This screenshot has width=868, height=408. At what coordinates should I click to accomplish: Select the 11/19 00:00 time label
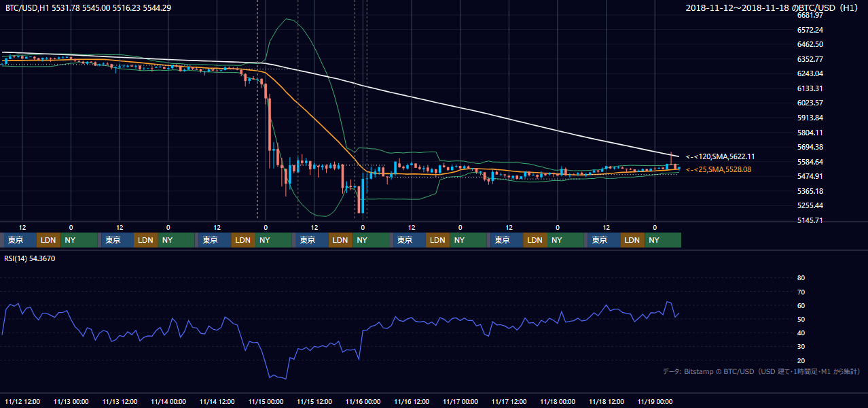point(655,401)
